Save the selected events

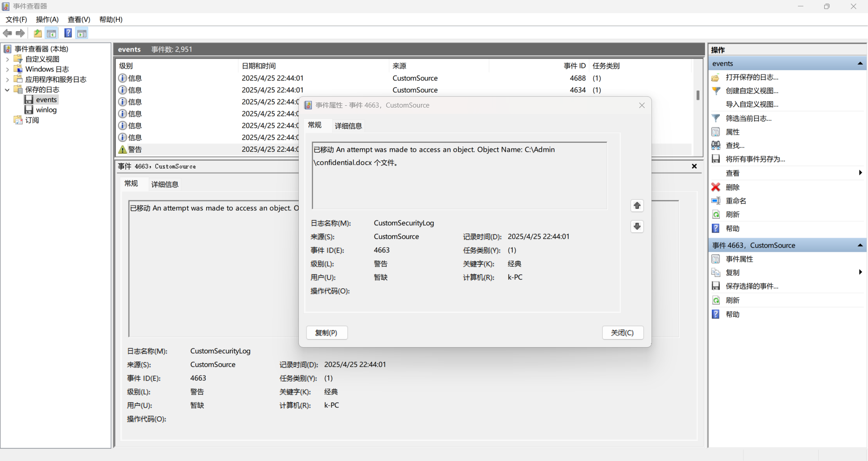point(752,286)
